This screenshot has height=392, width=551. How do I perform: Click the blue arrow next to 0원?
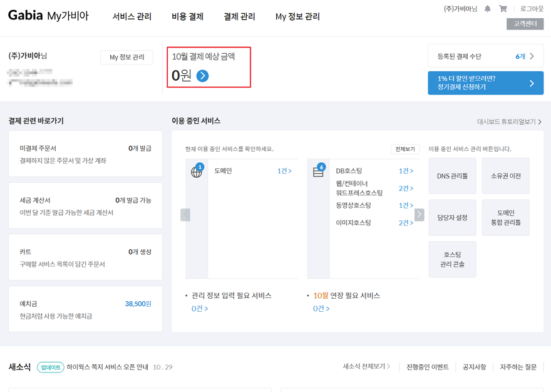[x=202, y=76]
